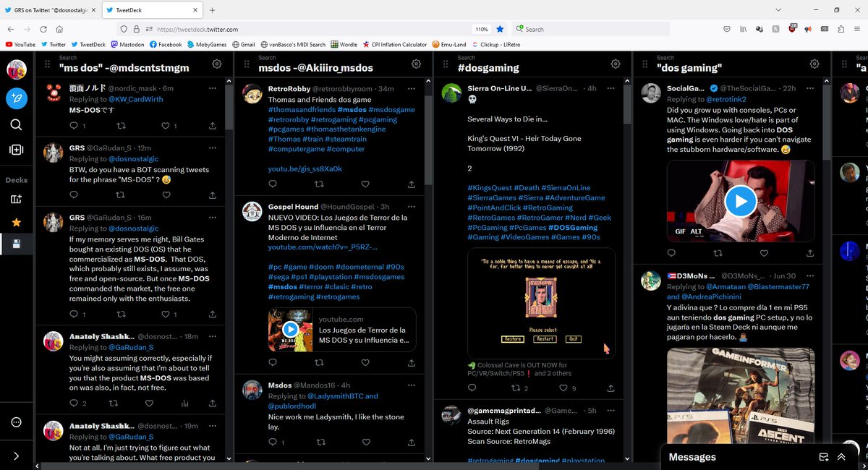868x470 pixels.
Task: Play the Gospel Hound YouTube video thumbnail
Action: point(290,330)
